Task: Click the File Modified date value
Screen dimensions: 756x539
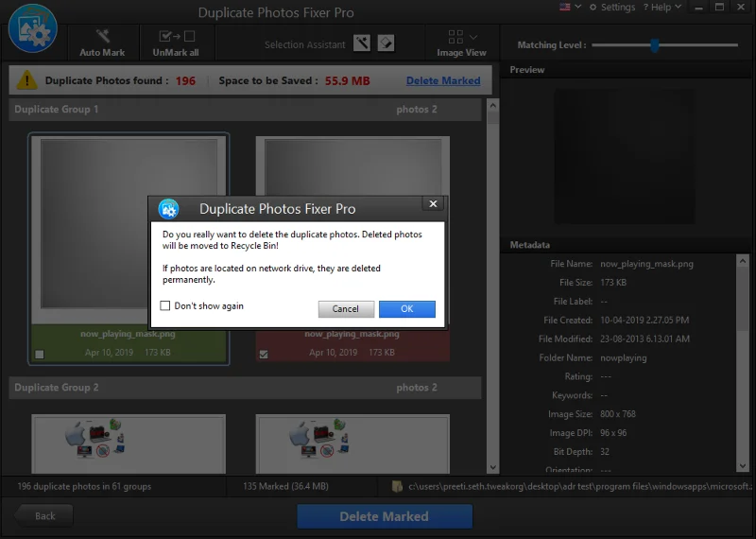Action: point(644,339)
